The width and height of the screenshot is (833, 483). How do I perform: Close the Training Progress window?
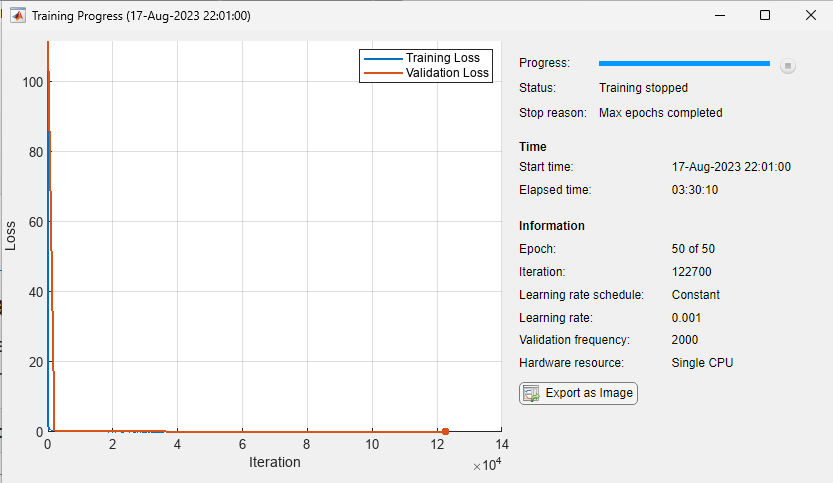(810, 15)
